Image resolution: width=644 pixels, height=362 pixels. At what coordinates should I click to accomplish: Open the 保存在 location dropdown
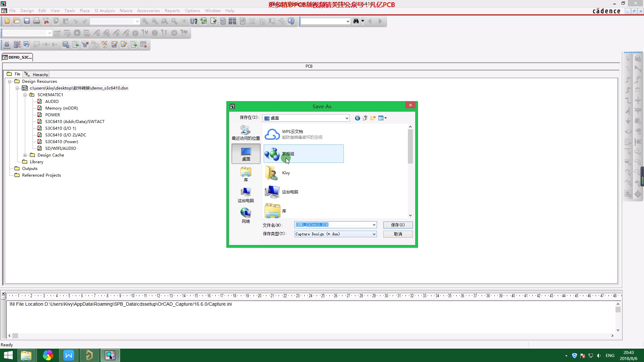(x=347, y=118)
